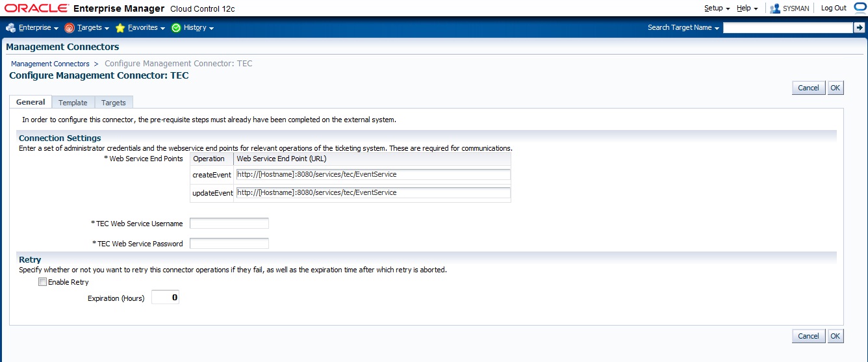868x362 pixels.
Task: Click the Log Out link
Action: coord(834,8)
